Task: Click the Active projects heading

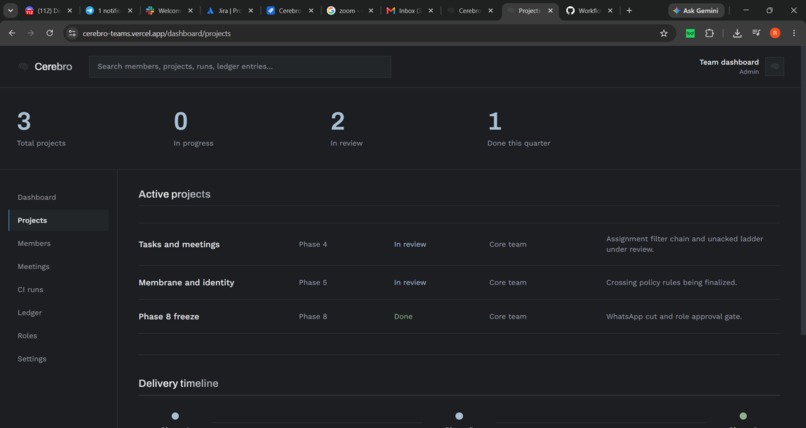Action: [174, 194]
